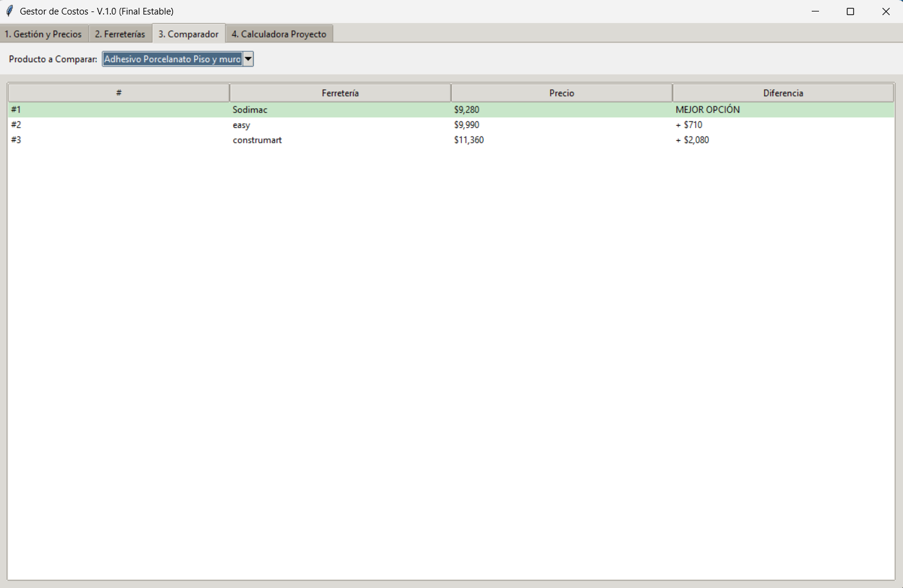Expand the Producto a Comparar dropdown arrow
The width and height of the screenshot is (903, 588).
[x=248, y=59]
